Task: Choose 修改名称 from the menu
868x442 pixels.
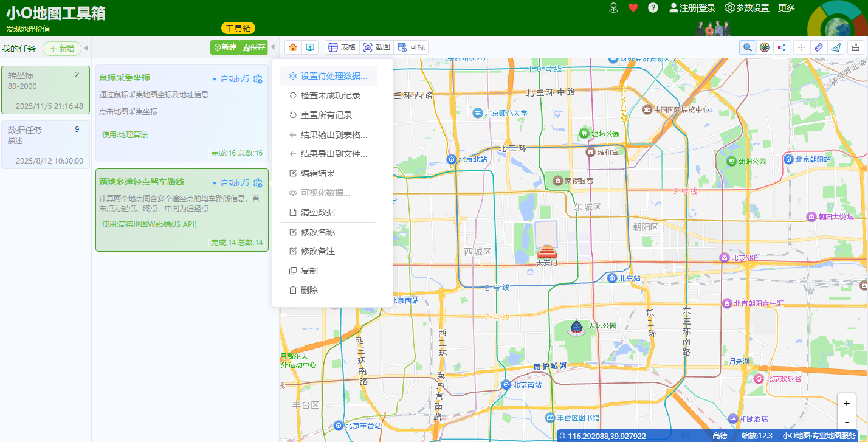Action: click(x=328, y=232)
